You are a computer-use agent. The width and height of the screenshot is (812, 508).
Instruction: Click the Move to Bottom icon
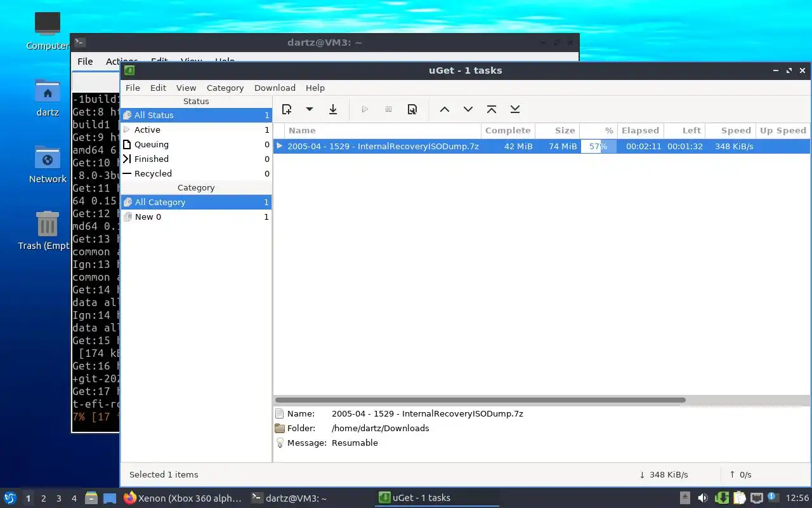pos(515,109)
